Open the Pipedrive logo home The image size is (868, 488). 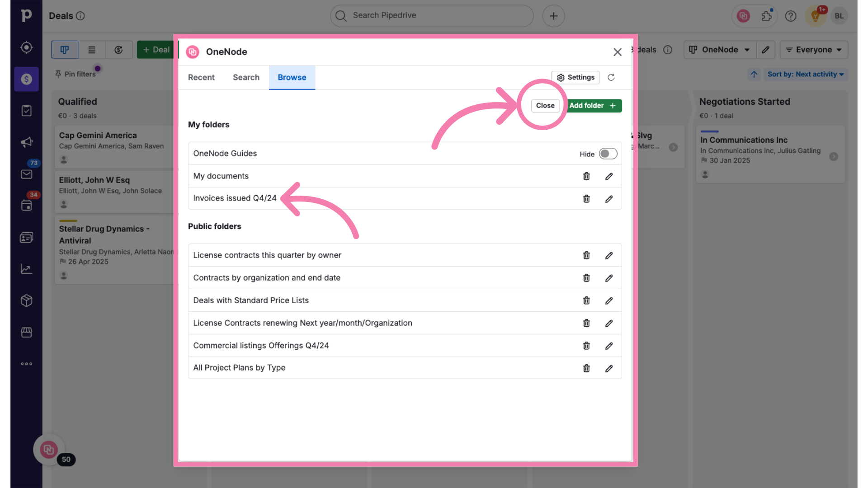(x=26, y=15)
